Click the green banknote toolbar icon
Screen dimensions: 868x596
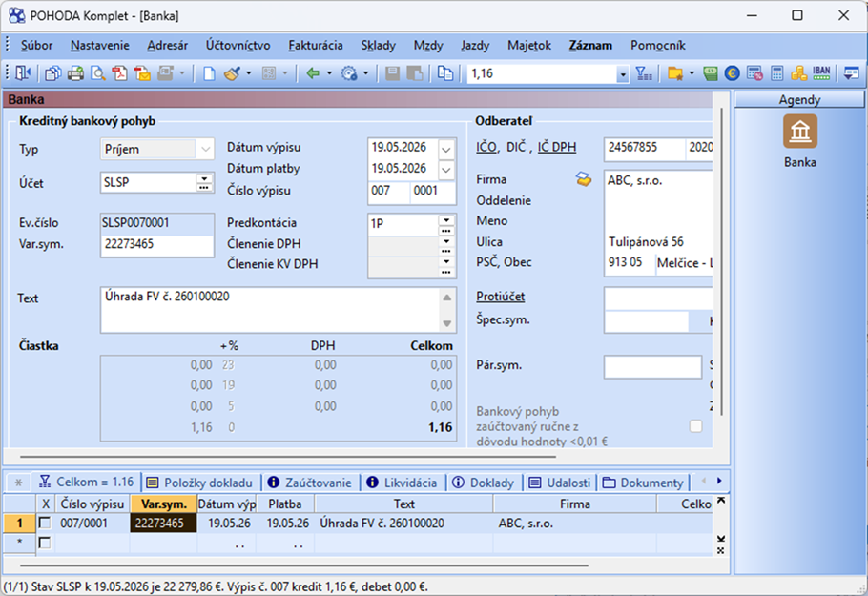[711, 73]
